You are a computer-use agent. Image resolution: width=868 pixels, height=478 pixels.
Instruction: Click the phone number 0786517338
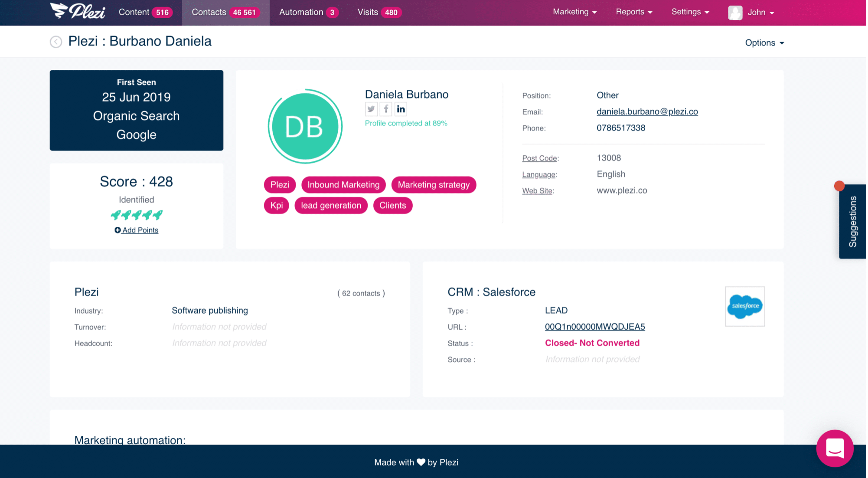point(621,128)
